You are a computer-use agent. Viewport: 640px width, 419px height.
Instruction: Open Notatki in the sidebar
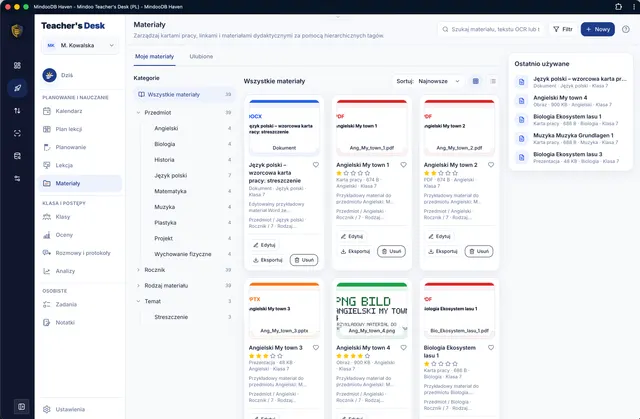coord(80,322)
